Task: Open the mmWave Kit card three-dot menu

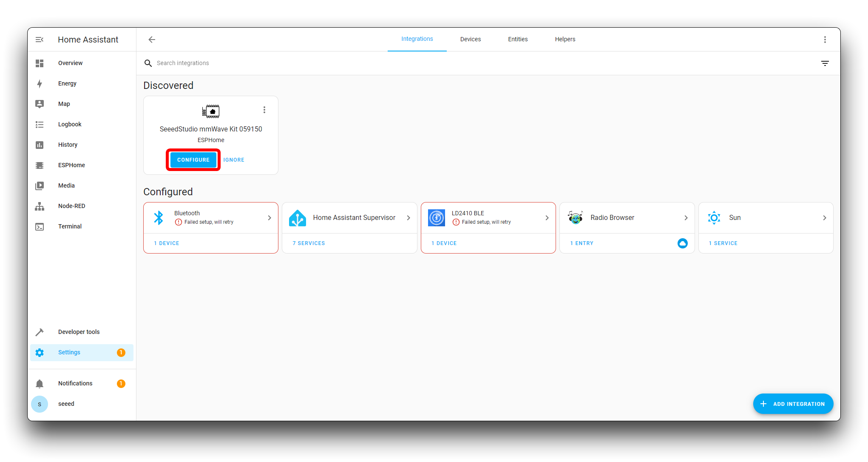Action: pos(264,110)
